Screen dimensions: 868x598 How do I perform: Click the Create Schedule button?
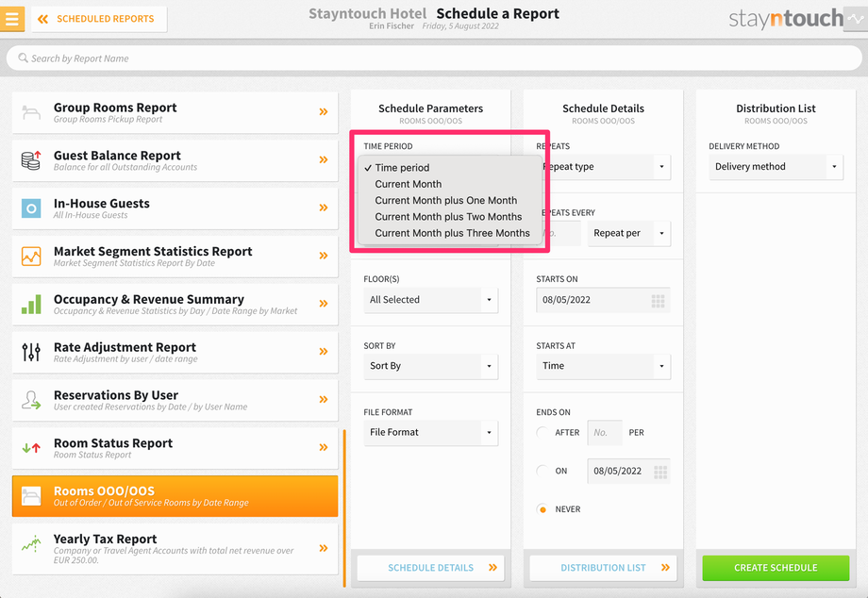click(776, 568)
